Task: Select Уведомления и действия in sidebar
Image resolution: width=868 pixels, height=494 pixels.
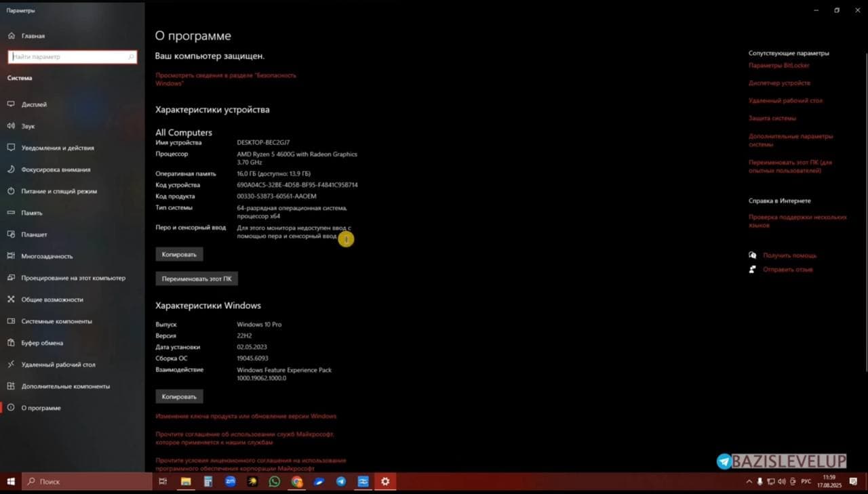Action: pyautogui.click(x=51, y=148)
